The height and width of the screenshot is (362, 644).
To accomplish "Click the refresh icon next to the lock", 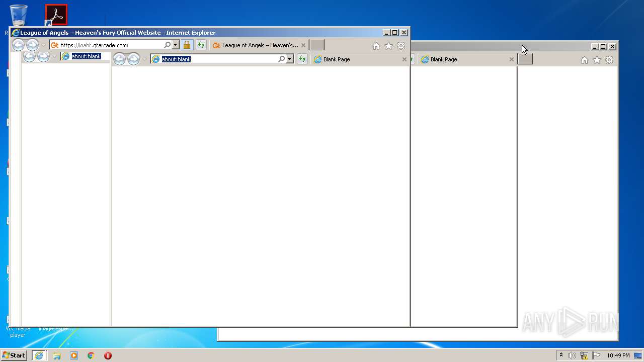I will point(201,45).
